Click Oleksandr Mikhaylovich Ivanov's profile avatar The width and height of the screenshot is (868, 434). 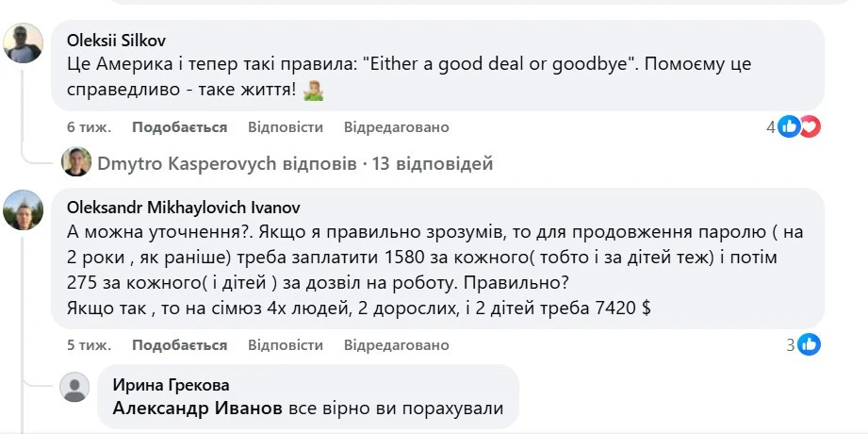[x=25, y=209]
